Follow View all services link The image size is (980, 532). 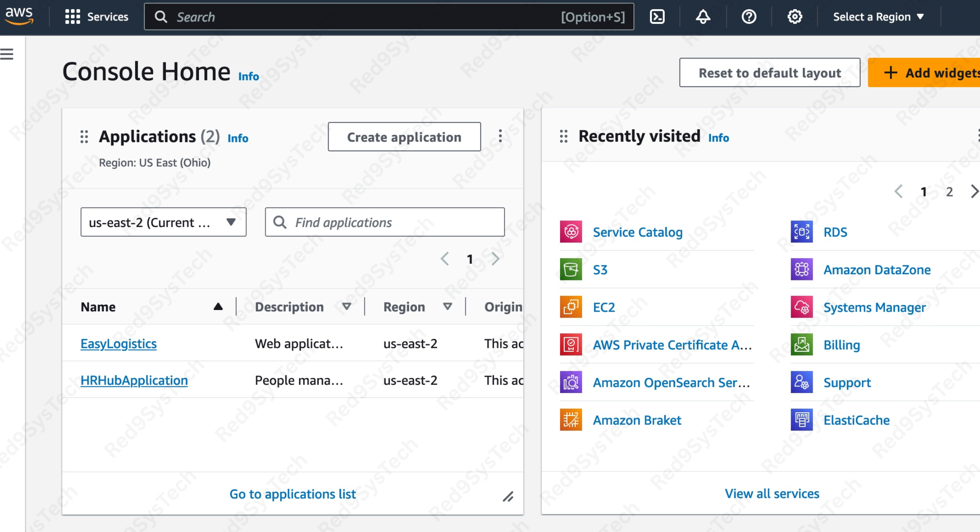pyautogui.click(x=772, y=494)
